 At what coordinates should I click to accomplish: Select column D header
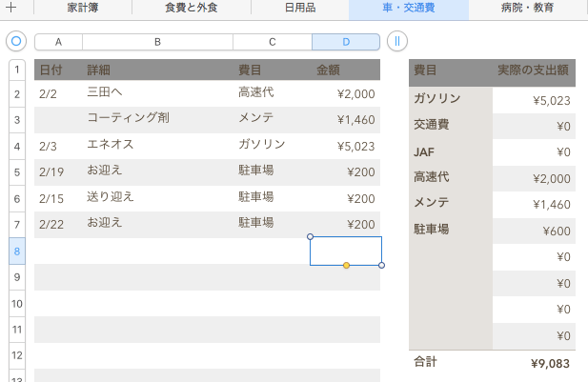346,42
